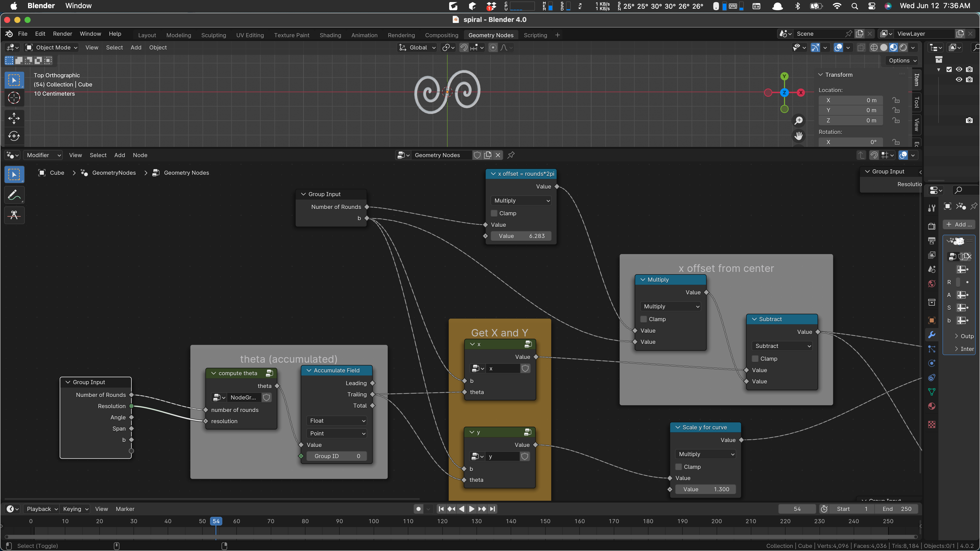Open the Output properties tab

coord(932,240)
